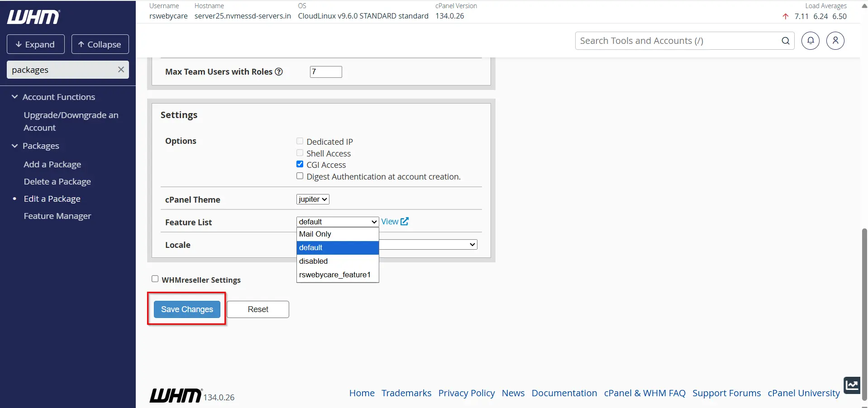The image size is (868, 408).
Task: Enable the Shell Access checkbox
Action: 300,153
